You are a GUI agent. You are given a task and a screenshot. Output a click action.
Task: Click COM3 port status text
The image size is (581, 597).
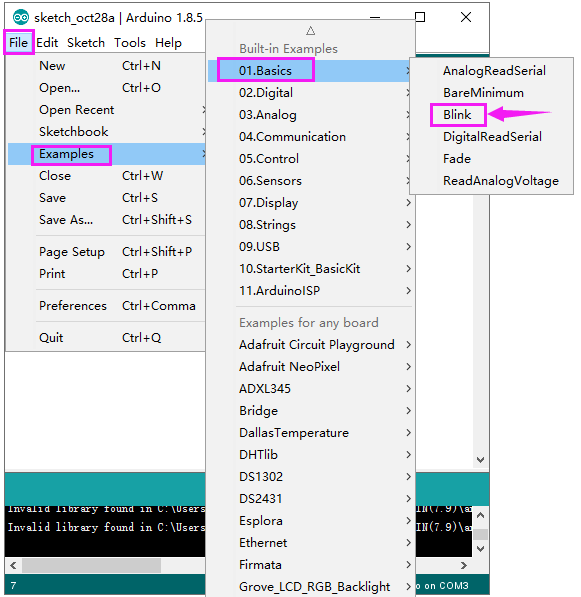454,586
